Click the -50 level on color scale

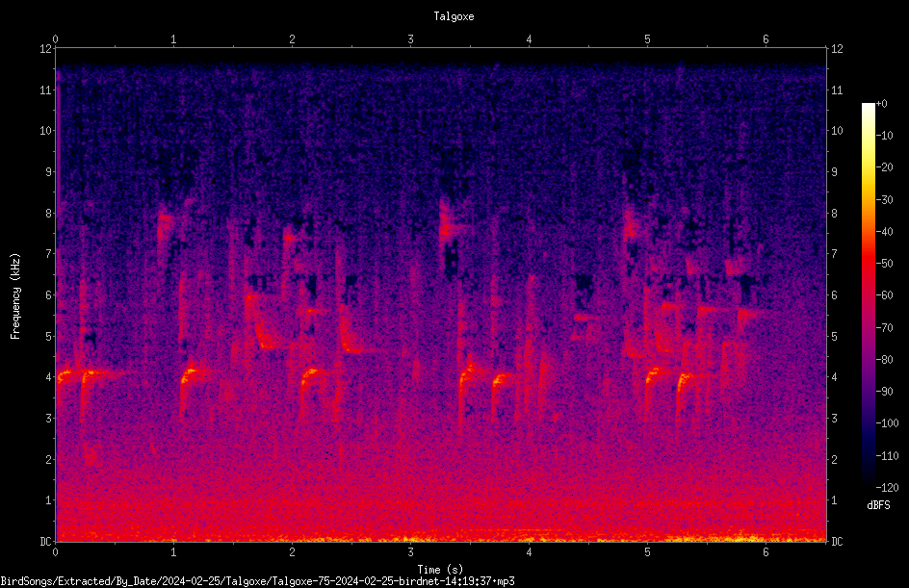(x=885, y=264)
